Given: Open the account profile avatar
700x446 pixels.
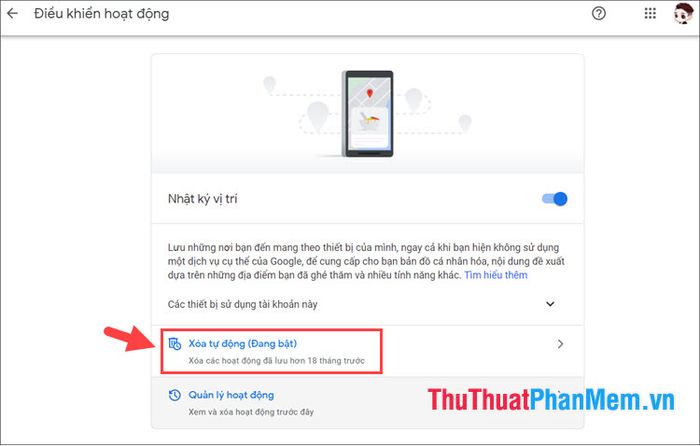Looking at the screenshot, I should click(683, 13).
